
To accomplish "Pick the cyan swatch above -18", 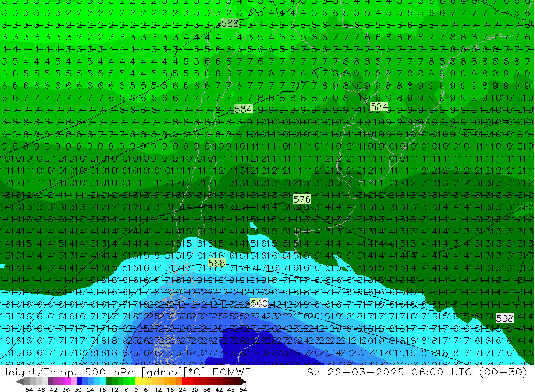I will 103,381.
